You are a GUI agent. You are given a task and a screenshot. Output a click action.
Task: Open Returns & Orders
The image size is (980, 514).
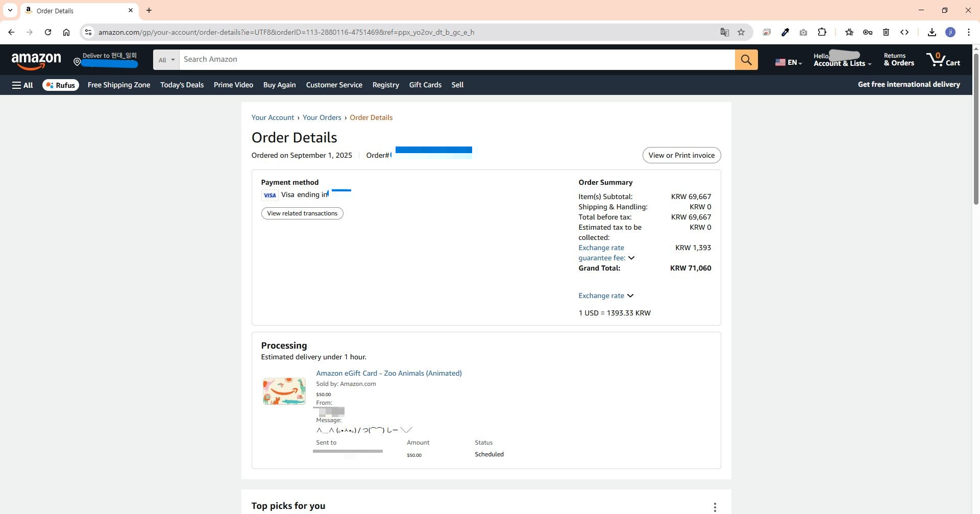click(899, 60)
